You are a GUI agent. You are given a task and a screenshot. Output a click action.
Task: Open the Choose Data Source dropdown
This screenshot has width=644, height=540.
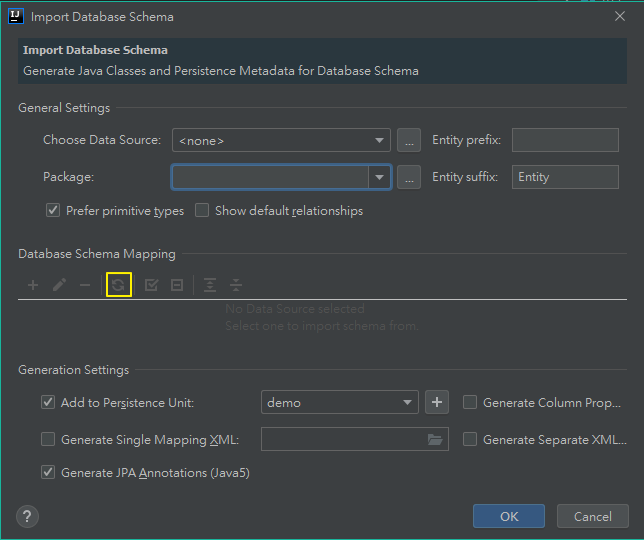click(281, 141)
